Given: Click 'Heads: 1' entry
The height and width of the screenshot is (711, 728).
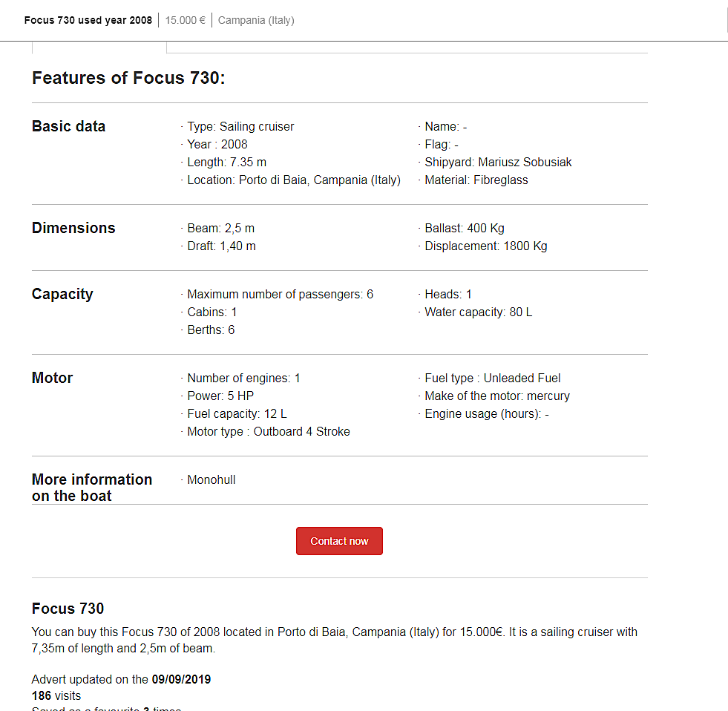Looking at the screenshot, I should [x=448, y=295].
